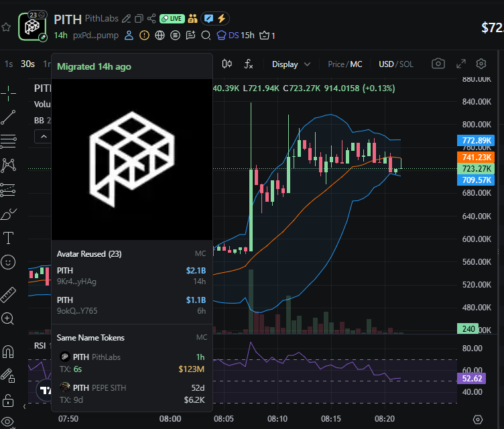
Task: Activate the zoom in tool
Action: click(x=8, y=318)
